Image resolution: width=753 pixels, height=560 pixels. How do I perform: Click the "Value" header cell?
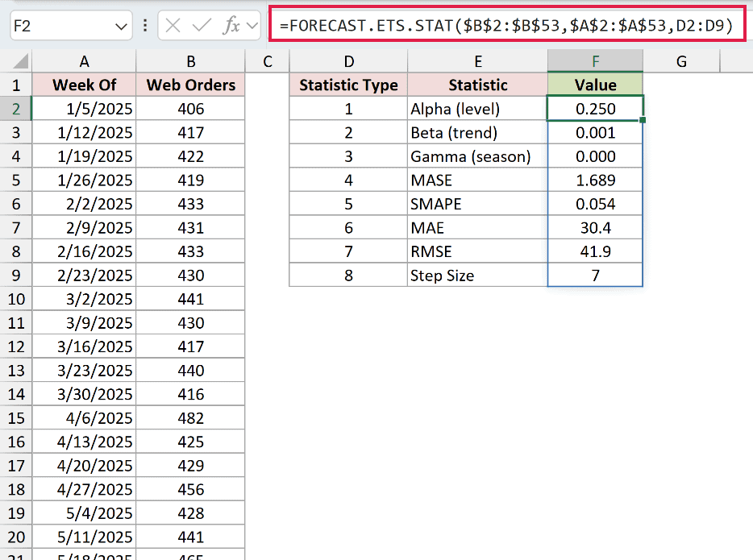pyautogui.click(x=596, y=85)
